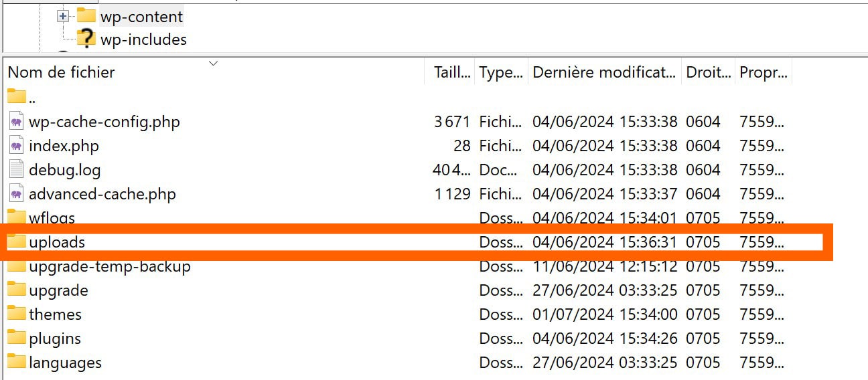The height and width of the screenshot is (380, 868).
Task: Select the upgrade folder name
Action: (x=58, y=290)
